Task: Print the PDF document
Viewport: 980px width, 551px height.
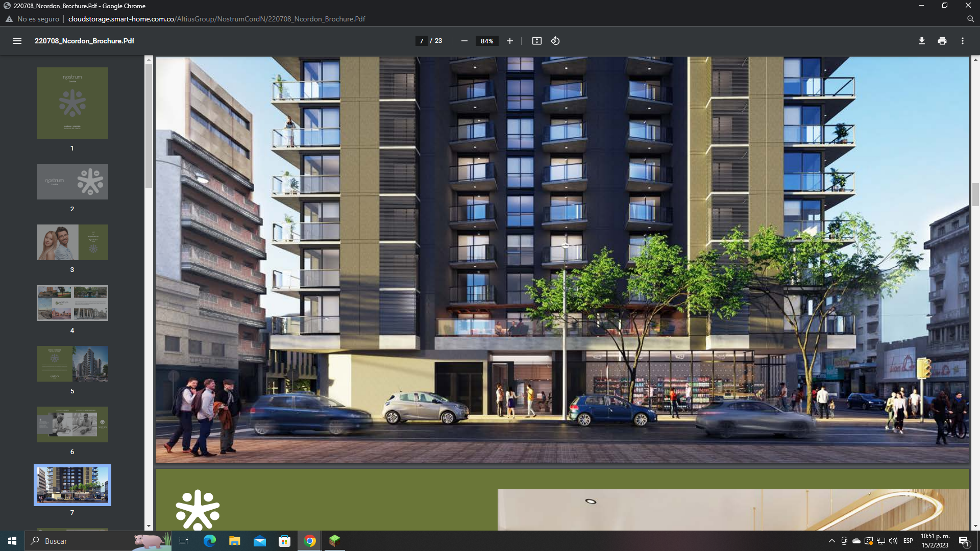Action: [x=942, y=41]
